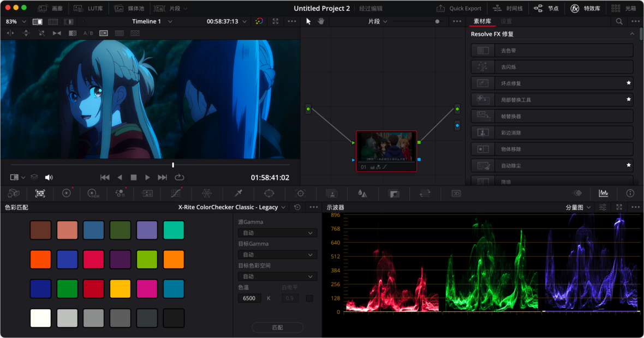This screenshot has width=644, height=338.
Task: Open the Color Wheels palette
Action: (67, 194)
